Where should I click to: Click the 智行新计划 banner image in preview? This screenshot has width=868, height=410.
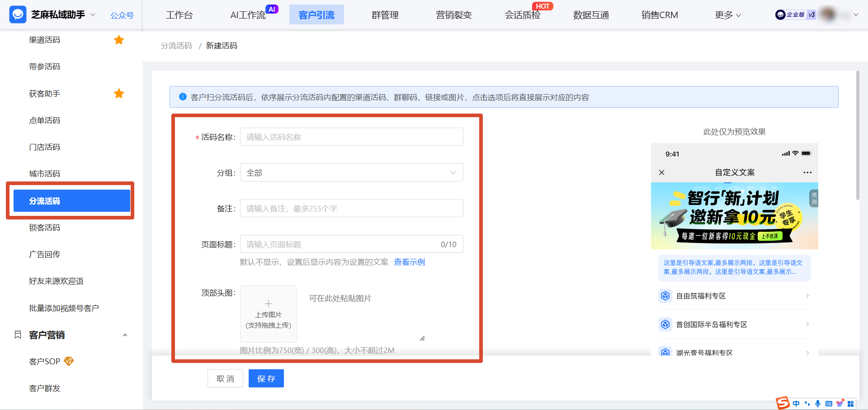pos(734,216)
